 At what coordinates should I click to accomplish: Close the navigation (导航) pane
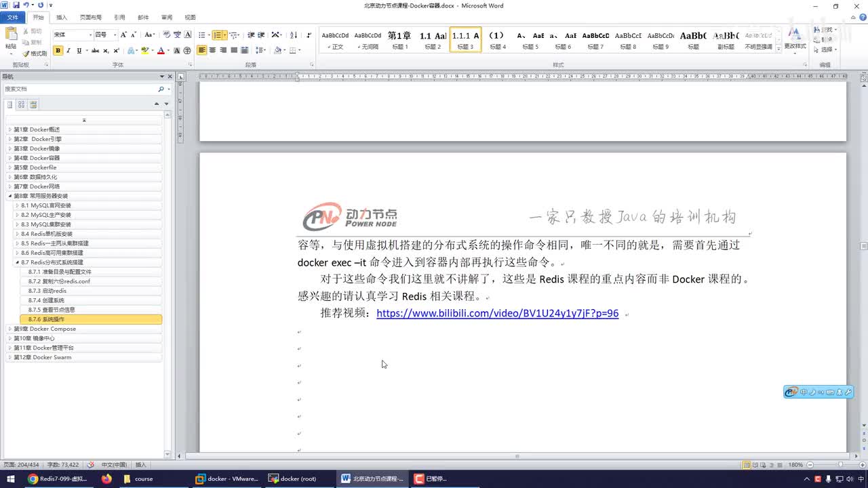(170, 77)
